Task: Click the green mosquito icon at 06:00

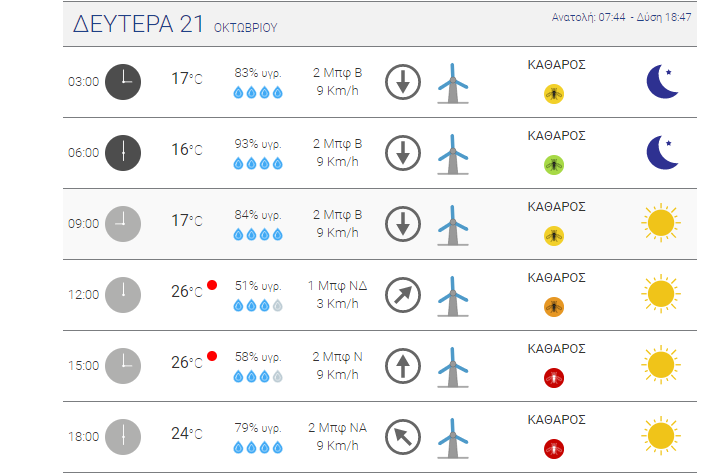Action: point(554,165)
